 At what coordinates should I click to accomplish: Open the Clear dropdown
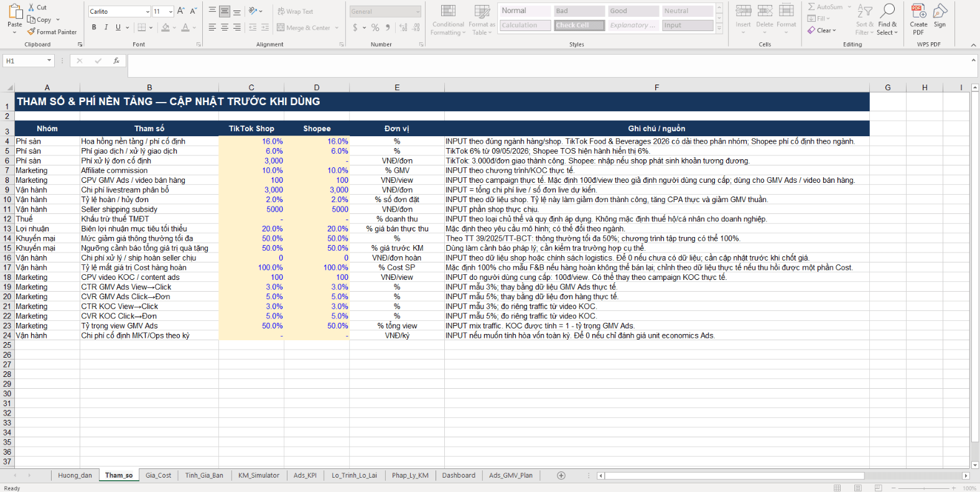(822, 30)
